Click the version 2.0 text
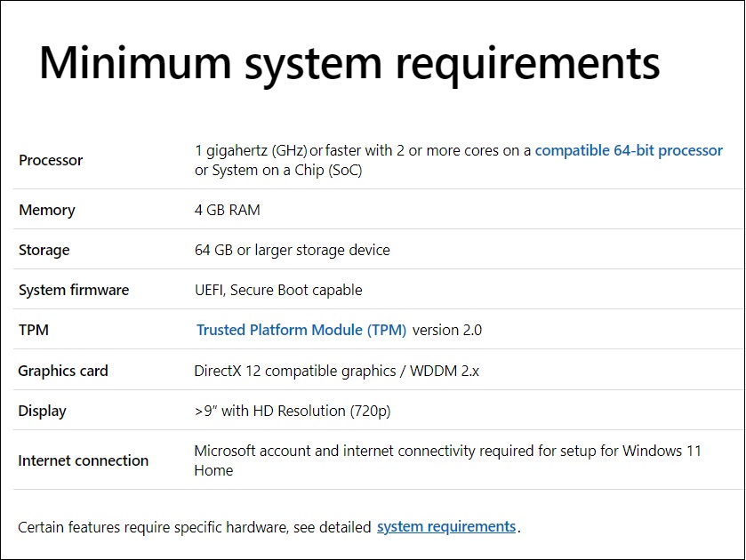Screen dimensions: 746x560 [447, 330]
